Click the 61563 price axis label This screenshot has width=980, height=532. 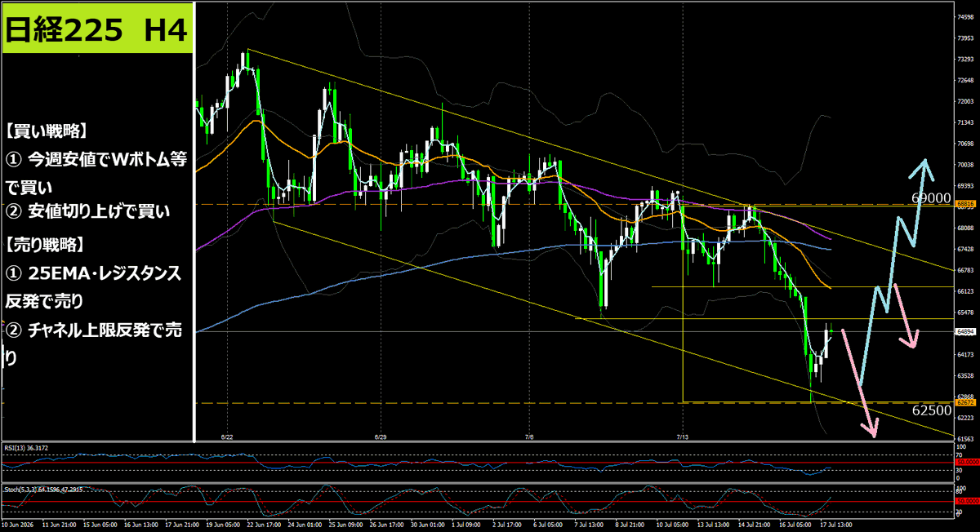click(964, 439)
